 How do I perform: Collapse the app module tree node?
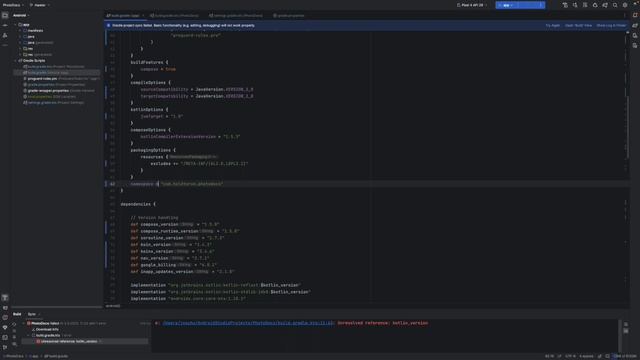pos(16,24)
